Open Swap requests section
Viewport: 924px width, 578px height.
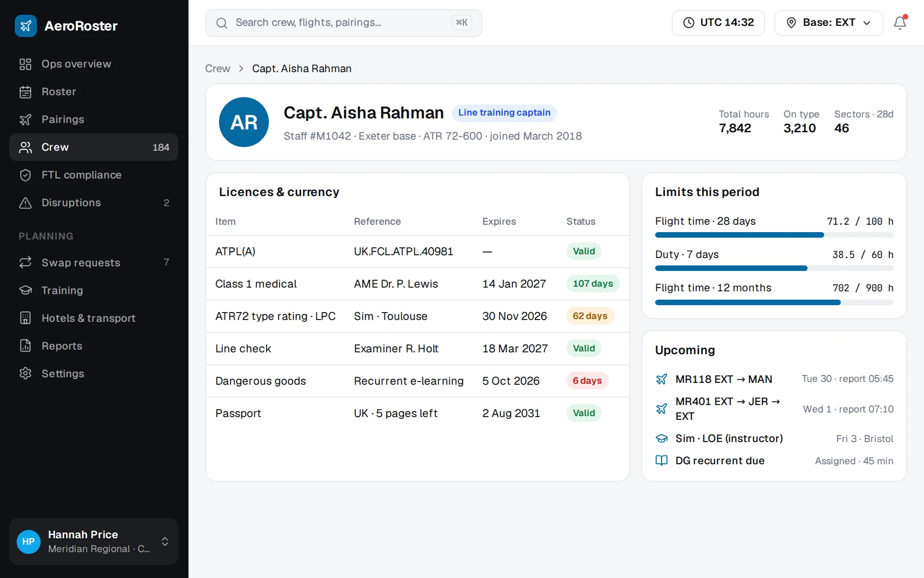tap(94, 263)
